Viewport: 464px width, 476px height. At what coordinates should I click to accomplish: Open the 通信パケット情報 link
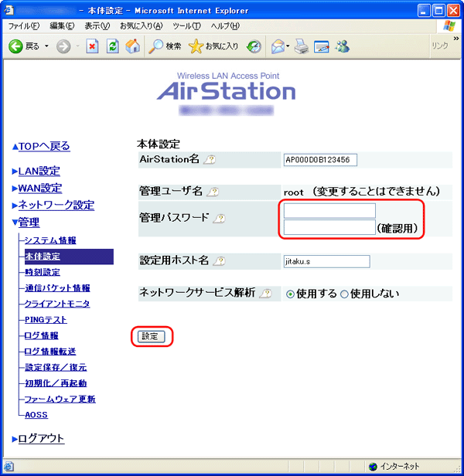coord(57,287)
